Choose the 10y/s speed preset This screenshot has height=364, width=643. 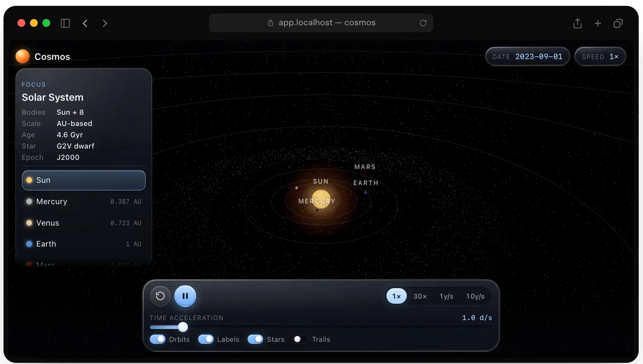coord(475,296)
